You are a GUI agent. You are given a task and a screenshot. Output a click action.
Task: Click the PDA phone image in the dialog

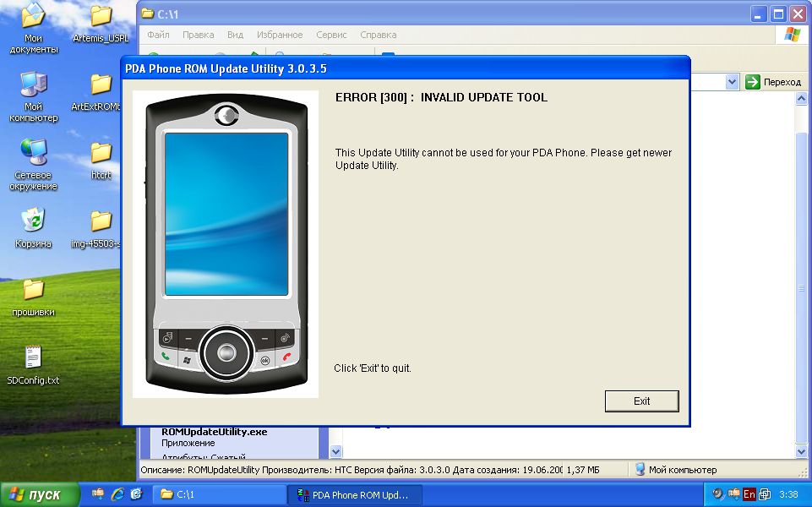coord(226,244)
